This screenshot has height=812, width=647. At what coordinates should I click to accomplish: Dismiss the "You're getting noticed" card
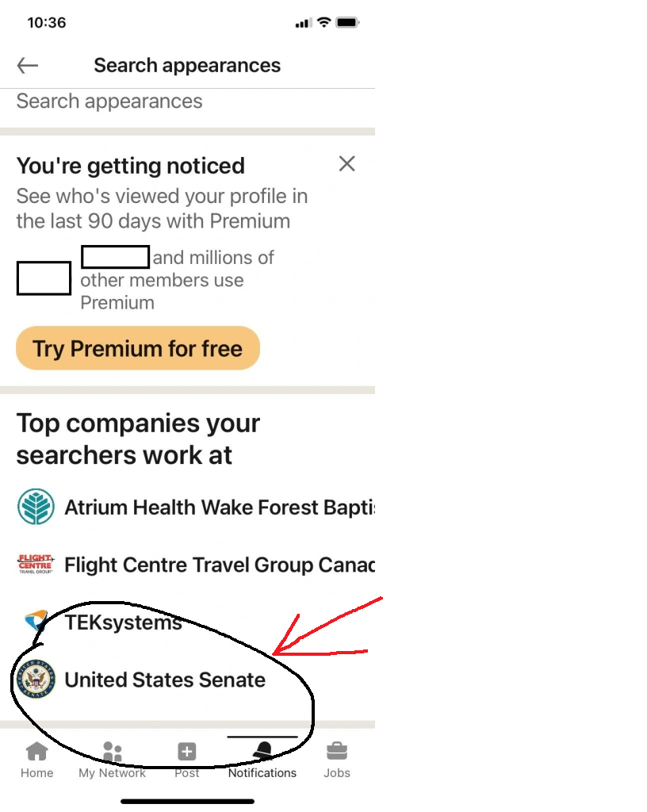pyautogui.click(x=346, y=164)
